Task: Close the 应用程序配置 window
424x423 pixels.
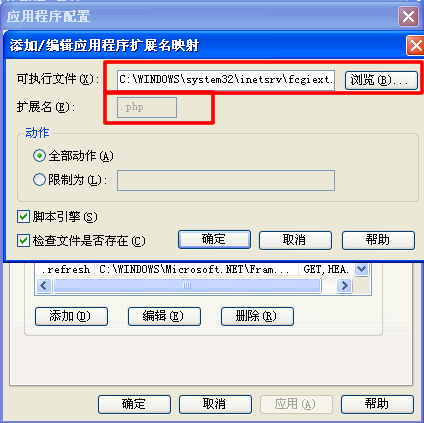Action: point(408,16)
